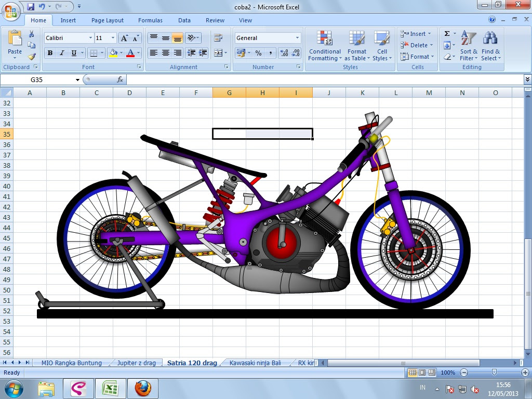Click Increase Decimal button
Screen dimensions: 532x399
point(284,53)
